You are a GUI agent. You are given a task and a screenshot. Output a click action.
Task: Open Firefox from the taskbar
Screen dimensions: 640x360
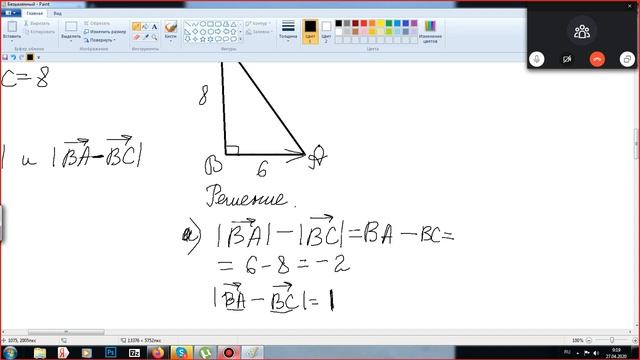point(157,353)
